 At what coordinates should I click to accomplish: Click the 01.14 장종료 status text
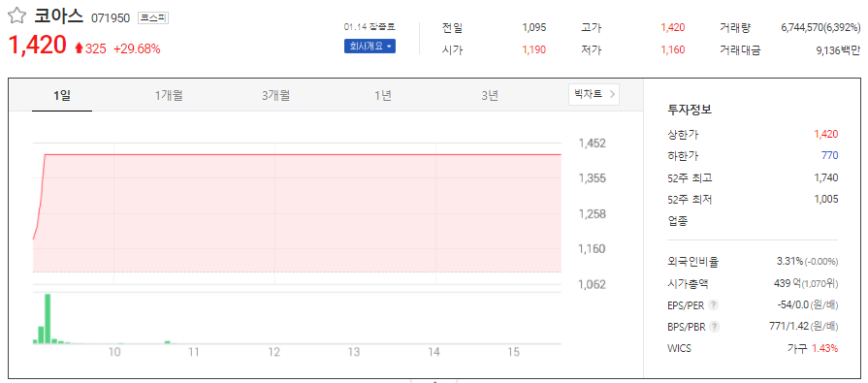pos(370,27)
